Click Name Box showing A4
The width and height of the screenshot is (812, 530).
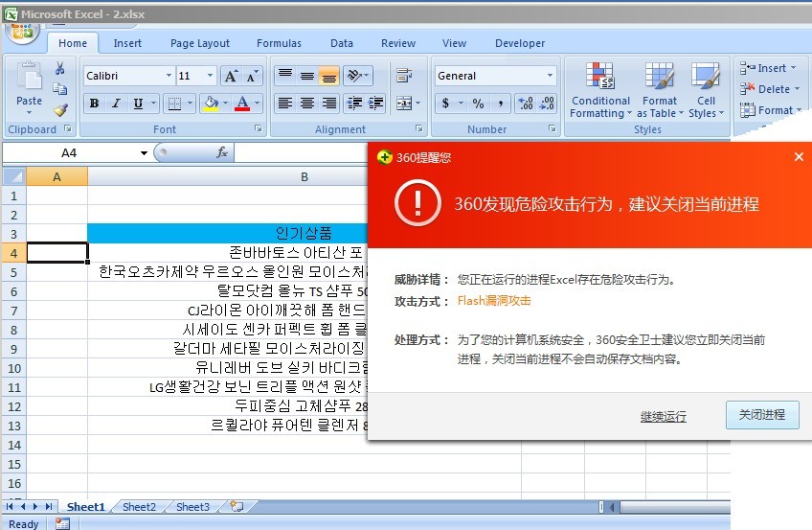[69, 152]
